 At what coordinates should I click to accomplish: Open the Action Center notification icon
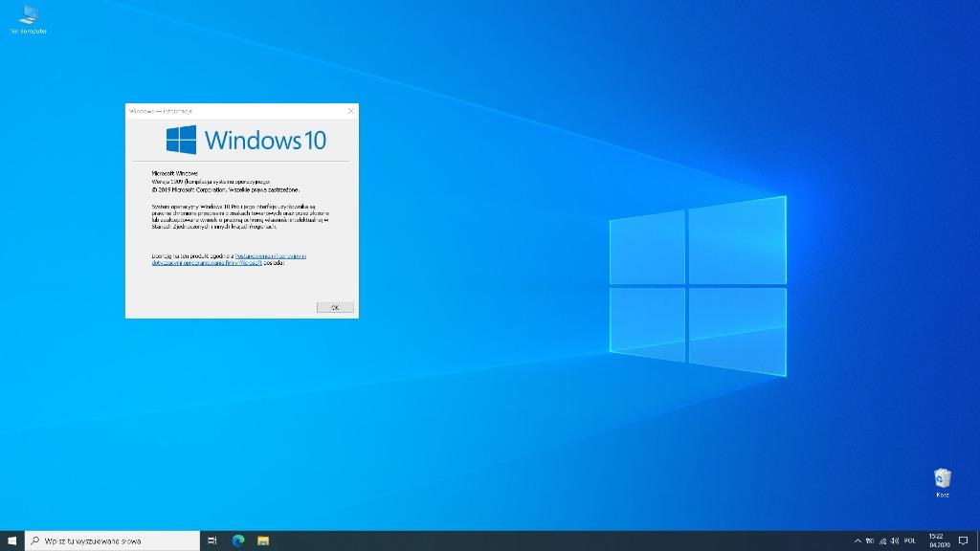point(965,540)
